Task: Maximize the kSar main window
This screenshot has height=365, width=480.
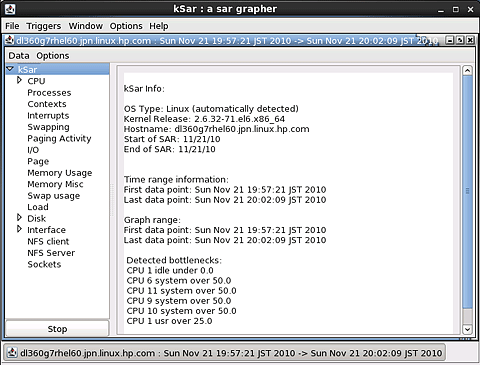Action: [x=456, y=10]
